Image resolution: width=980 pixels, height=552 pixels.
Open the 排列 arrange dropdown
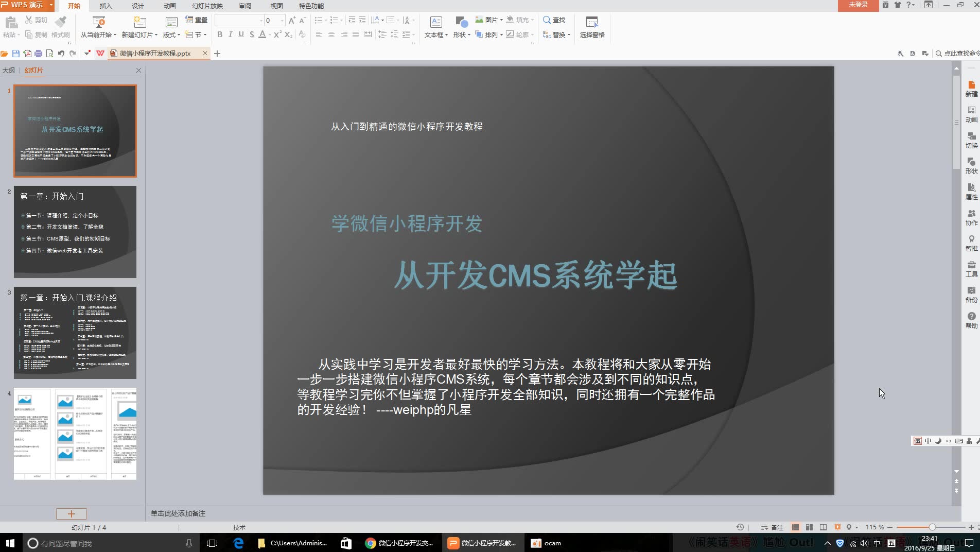point(492,34)
